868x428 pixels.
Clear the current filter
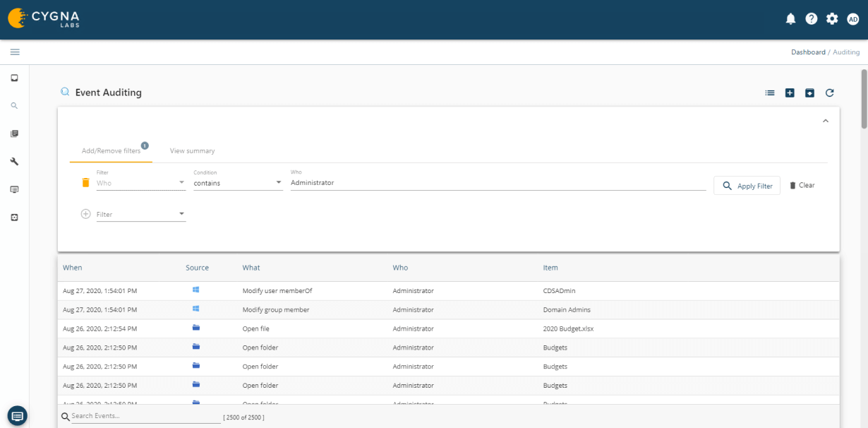802,185
